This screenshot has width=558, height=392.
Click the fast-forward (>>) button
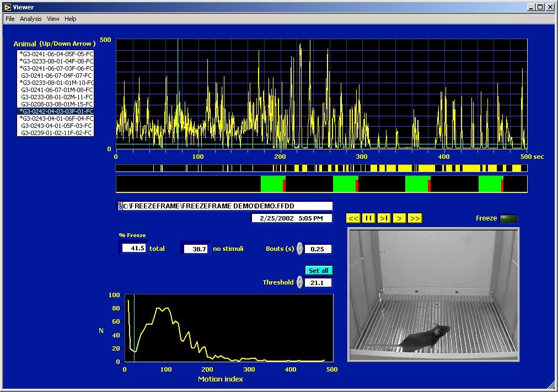pos(415,218)
